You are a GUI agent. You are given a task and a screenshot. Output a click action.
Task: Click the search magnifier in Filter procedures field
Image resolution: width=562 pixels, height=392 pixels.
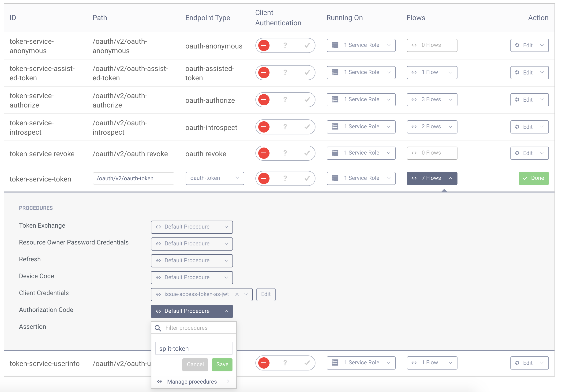[158, 328]
